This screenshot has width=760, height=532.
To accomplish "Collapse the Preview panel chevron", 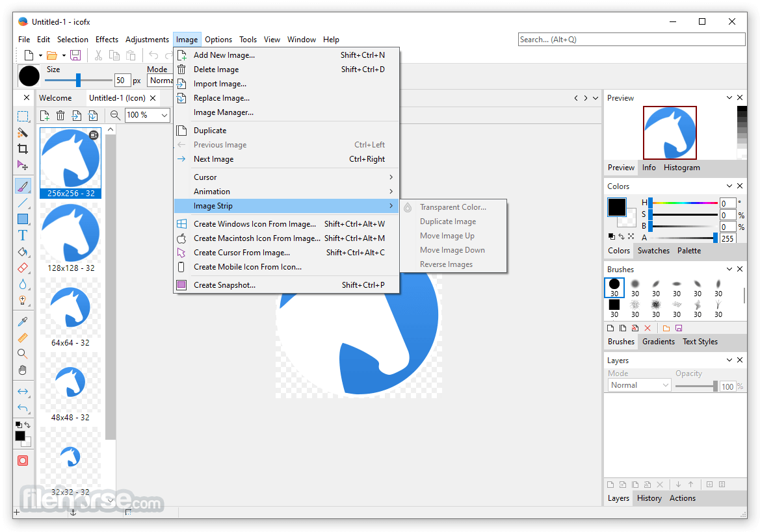I will (729, 98).
